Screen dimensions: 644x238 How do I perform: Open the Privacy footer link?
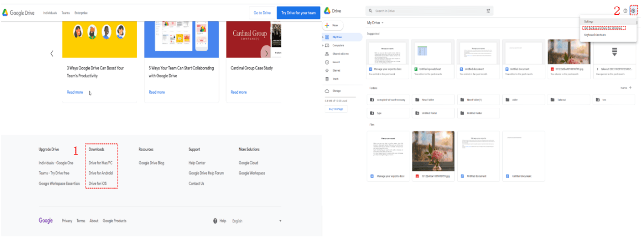pyautogui.click(x=67, y=221)
